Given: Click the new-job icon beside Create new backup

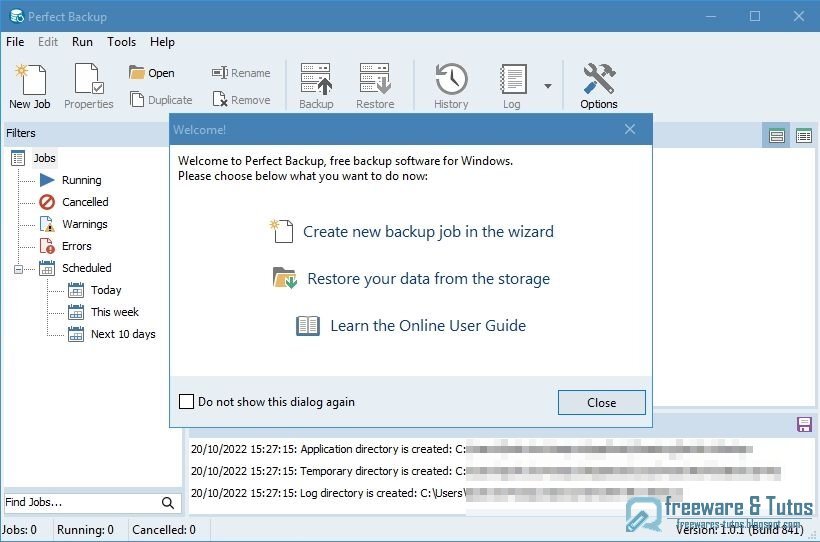Looking at the screenshot, I should [x=282, y=231].
